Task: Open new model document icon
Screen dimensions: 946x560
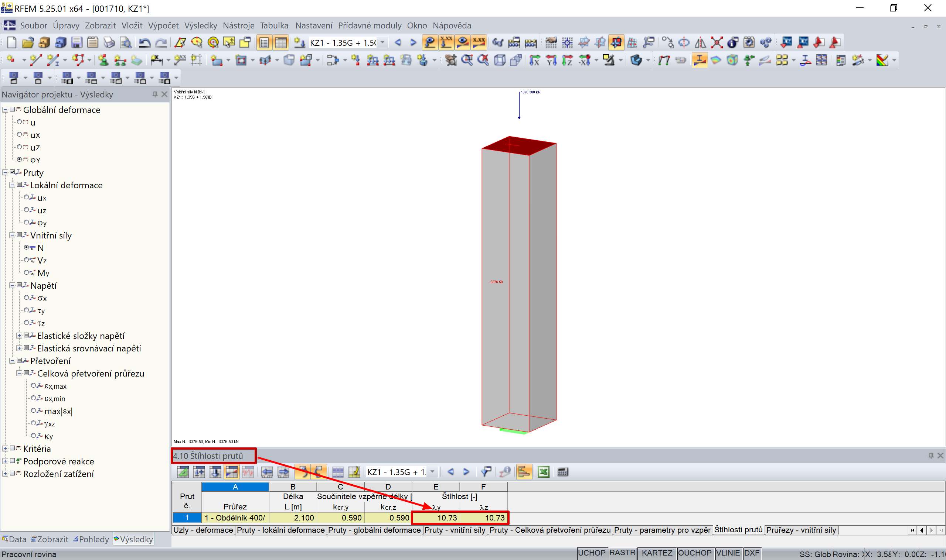Action: coord(12,42)
